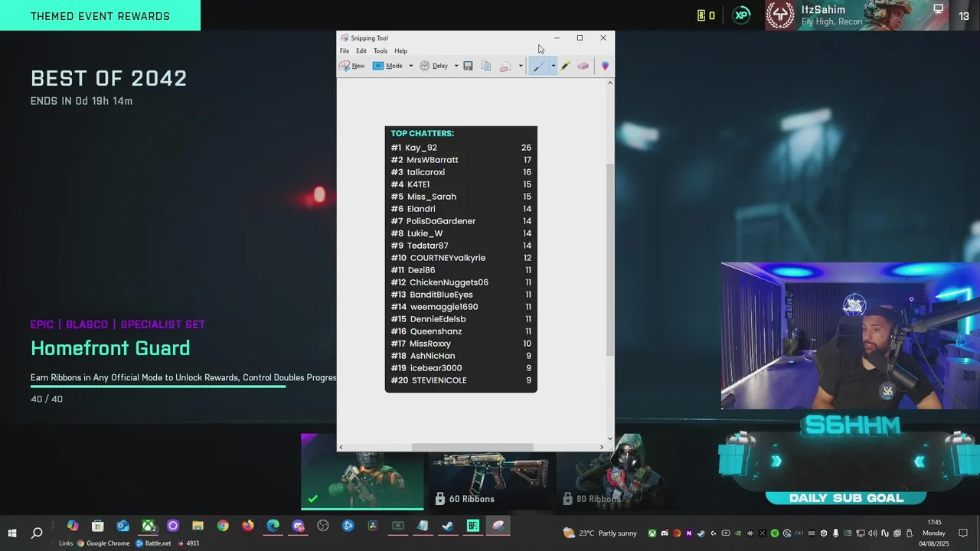
Task: Open the Battle.net link in the Links toolbar
Action: pyautogui.click(x=152, y=543)
